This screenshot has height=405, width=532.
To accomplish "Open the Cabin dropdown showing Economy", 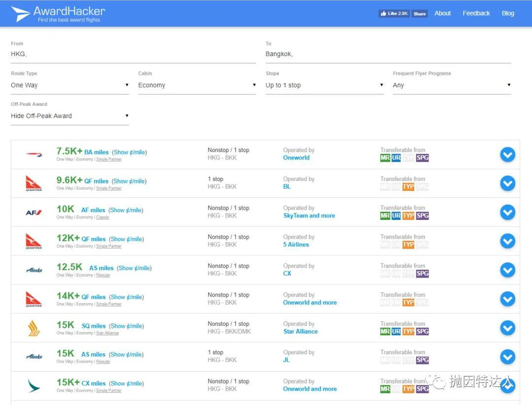I will [x=197, y=86].
